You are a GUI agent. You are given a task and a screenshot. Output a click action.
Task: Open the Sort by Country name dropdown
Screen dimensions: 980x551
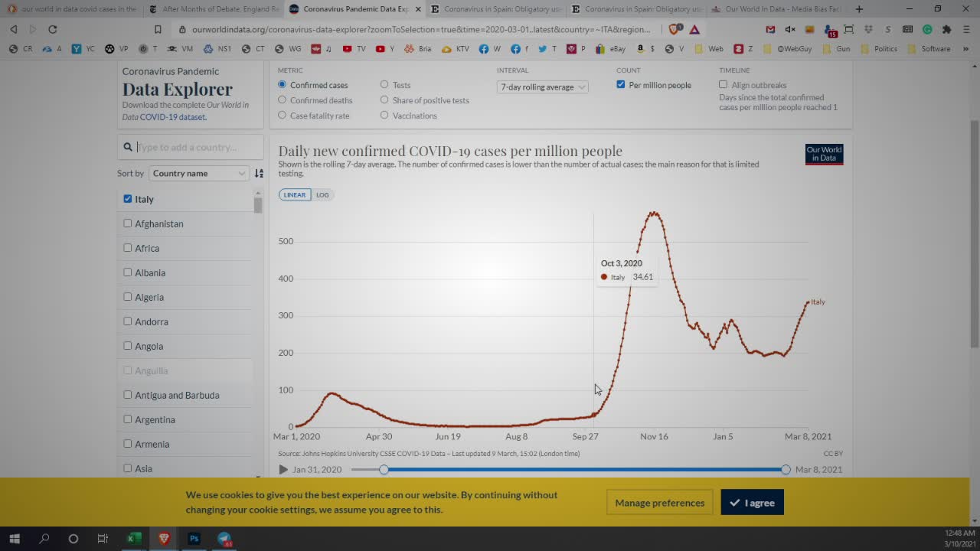[x=199, y=174]
